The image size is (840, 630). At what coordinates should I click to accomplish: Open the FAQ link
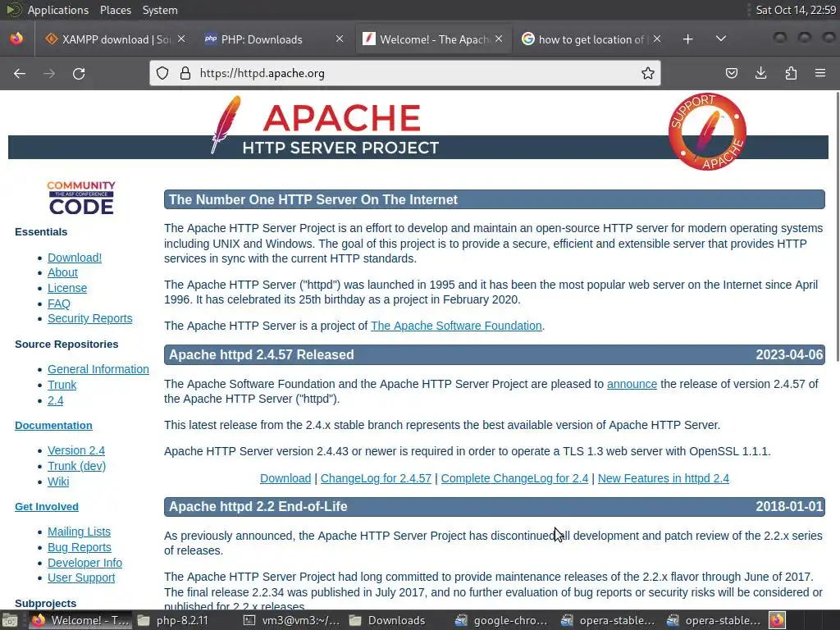[x=59, y=304]
